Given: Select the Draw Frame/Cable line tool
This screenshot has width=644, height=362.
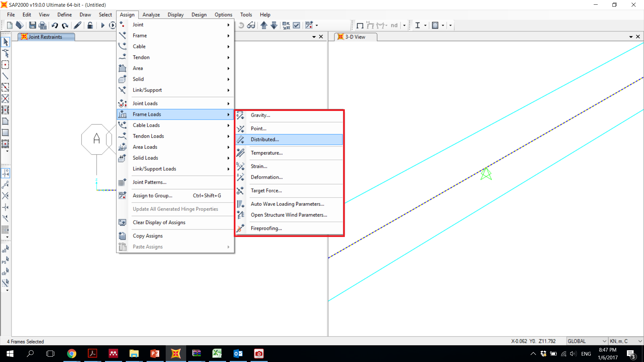Looking at the screenshot, I should pos(5,76).
